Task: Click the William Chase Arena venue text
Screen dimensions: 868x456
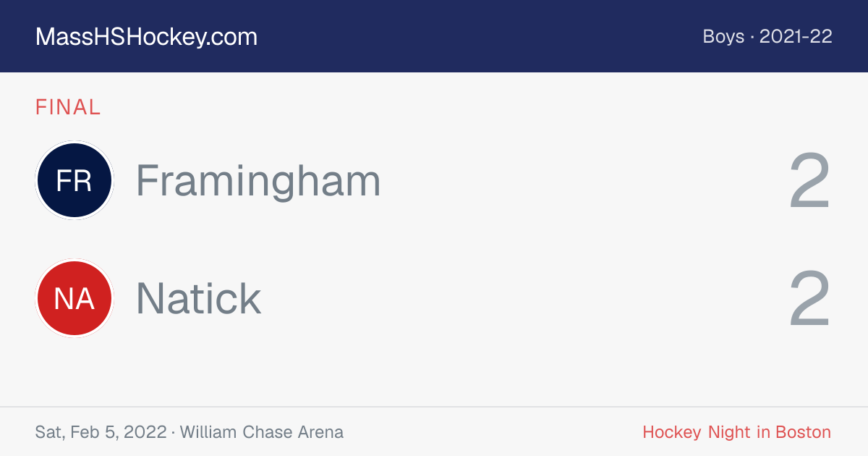Action: (x=262, y=432)
